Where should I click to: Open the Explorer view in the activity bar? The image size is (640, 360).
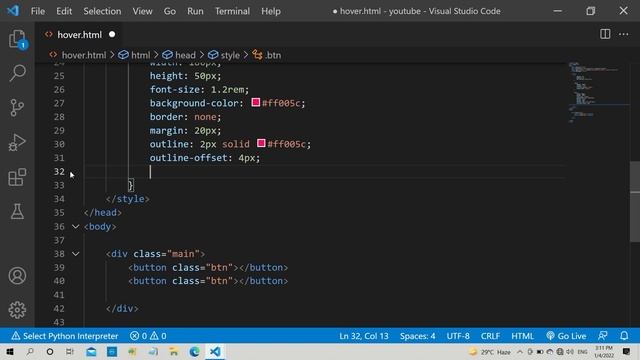(17, 39)
